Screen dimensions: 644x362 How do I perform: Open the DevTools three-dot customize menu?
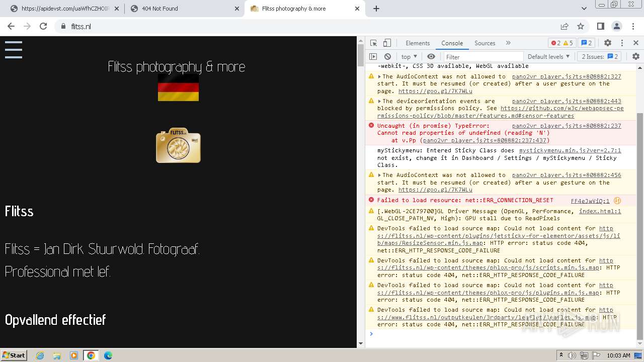coord(622,43)
